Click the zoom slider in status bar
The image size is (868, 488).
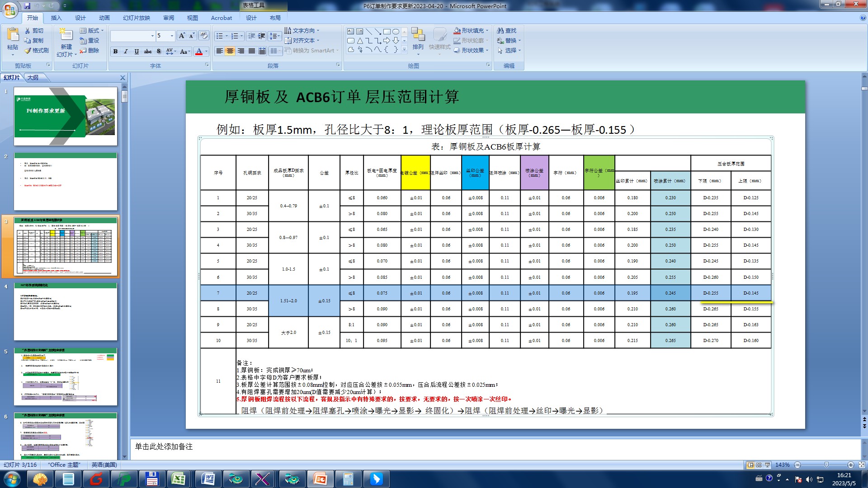click(x=826, y=465)
